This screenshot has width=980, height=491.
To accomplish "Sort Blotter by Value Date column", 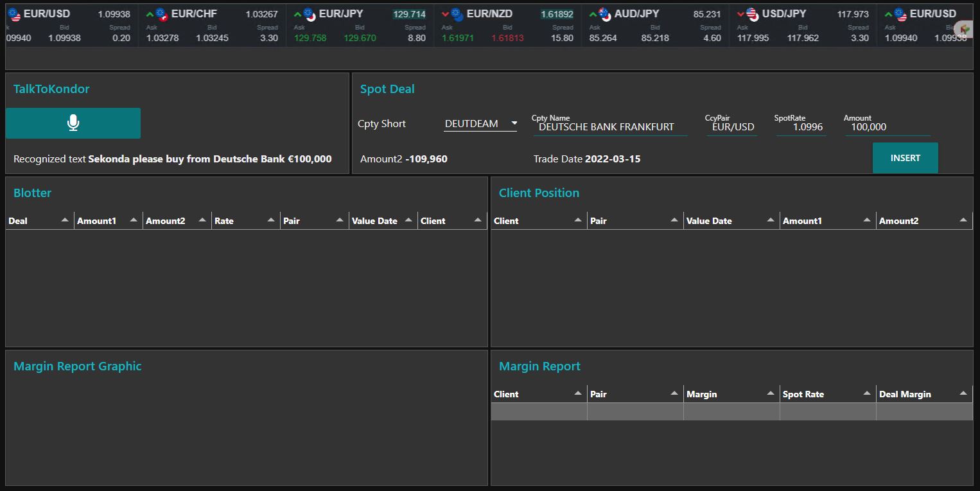I will click(x=383, y=221).
